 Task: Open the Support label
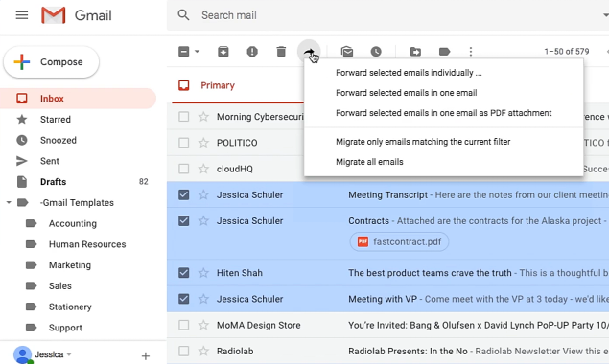tap(65, 328)
